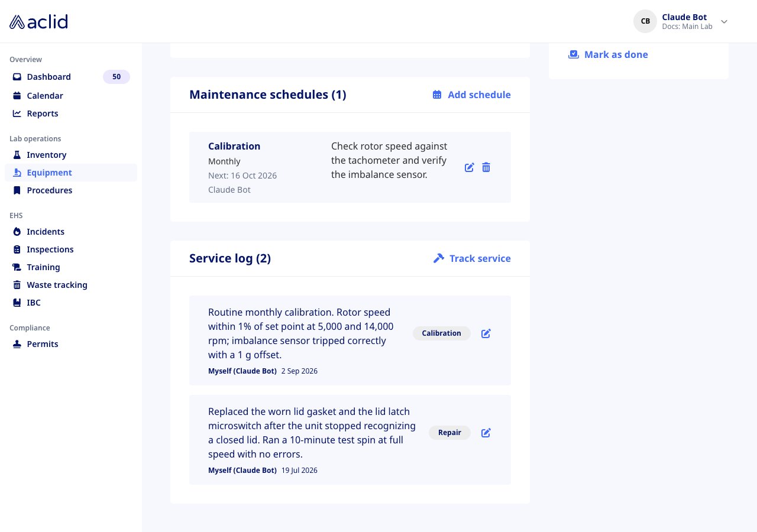
Task: Click the Service log (2) heading
Action: [230, 258]
